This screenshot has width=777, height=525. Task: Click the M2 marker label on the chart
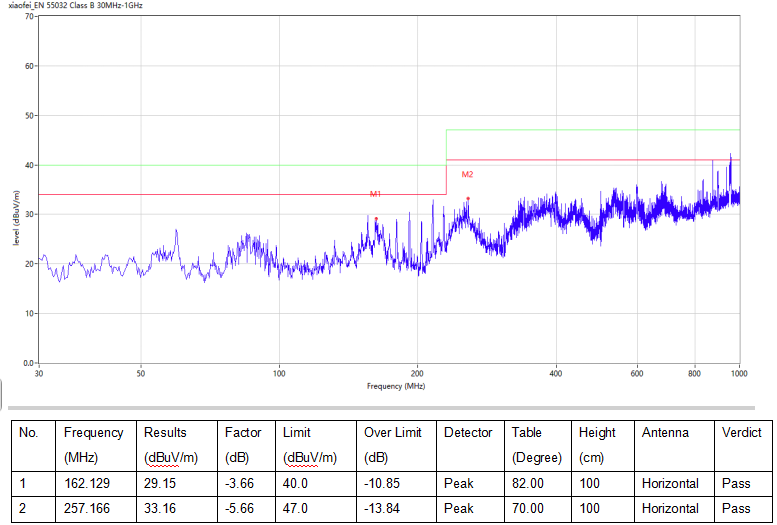click(x=467, y=174)
